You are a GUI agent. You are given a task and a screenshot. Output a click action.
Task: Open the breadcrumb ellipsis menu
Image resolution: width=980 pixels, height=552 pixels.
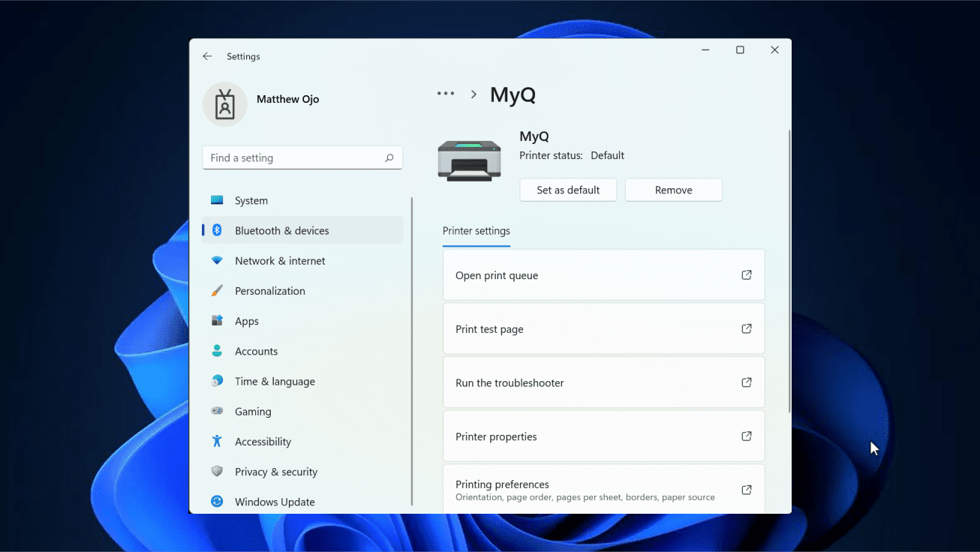(446, 94)
